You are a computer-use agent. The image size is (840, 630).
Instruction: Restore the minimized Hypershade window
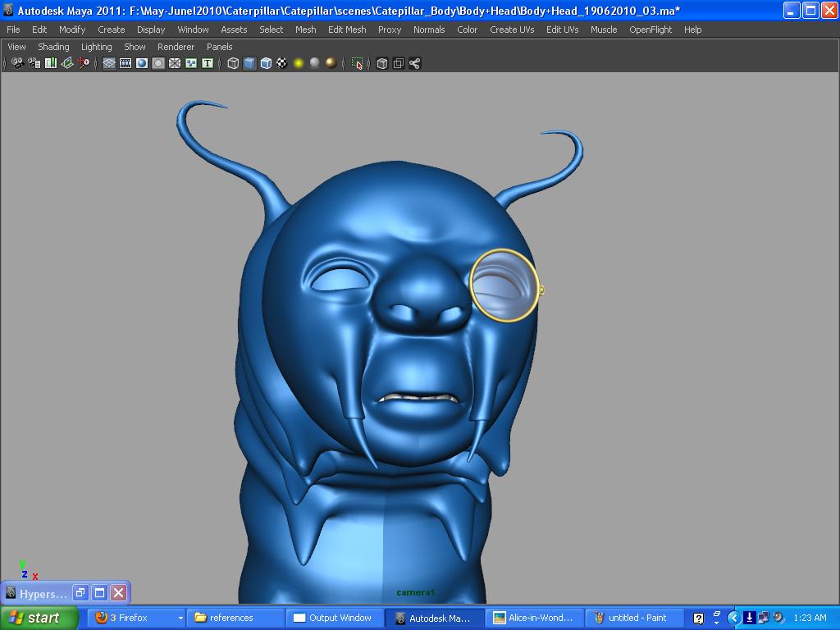pyautogui.click(x=80, y=593)
